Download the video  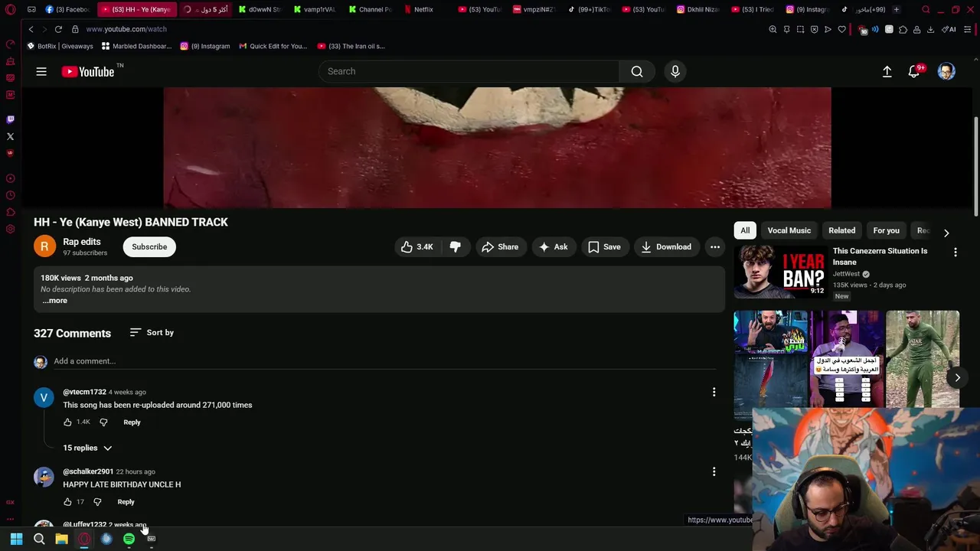click(x=666, y=246)
